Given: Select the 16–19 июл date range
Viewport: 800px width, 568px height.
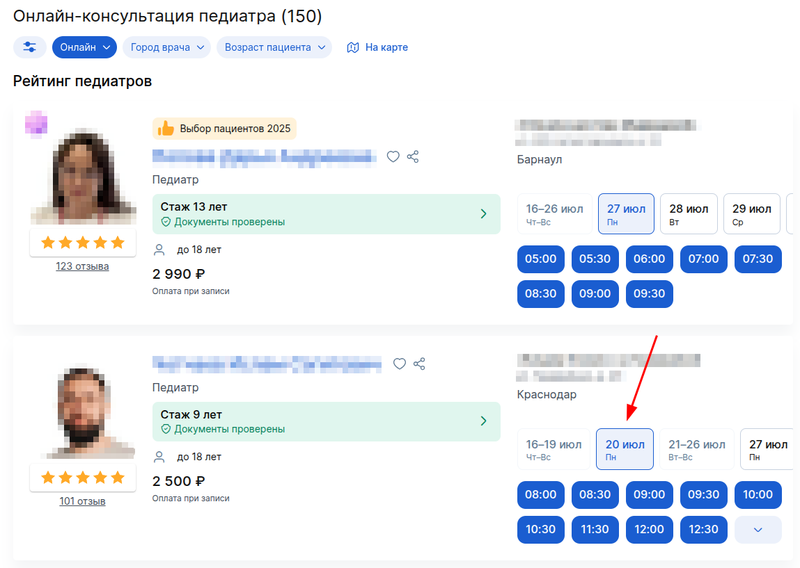Looking at the screenshot, I should point(554,450).
